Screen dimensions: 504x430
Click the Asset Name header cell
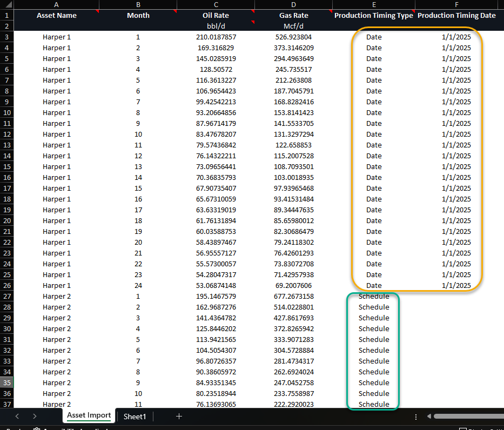pyautogui.click(x=57, y=16)
